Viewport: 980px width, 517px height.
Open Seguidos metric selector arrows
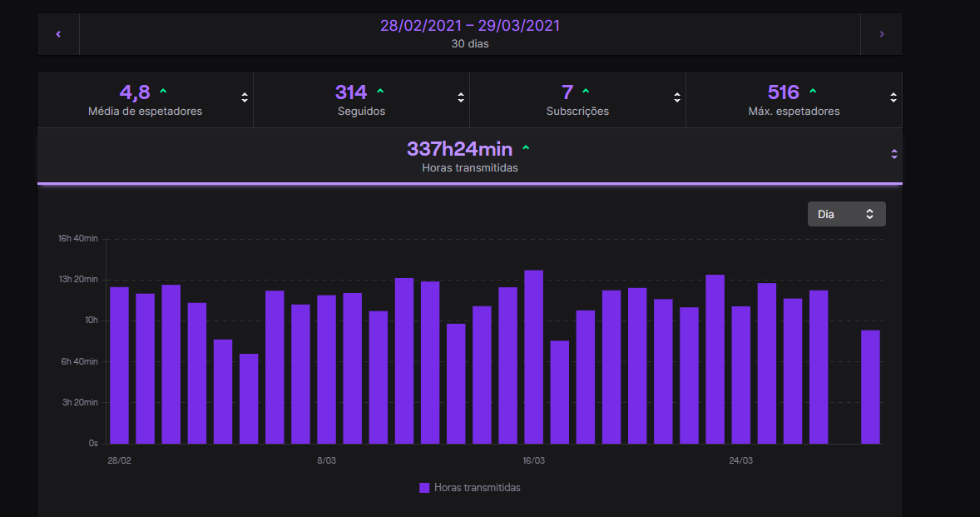(x=461, y=97)
